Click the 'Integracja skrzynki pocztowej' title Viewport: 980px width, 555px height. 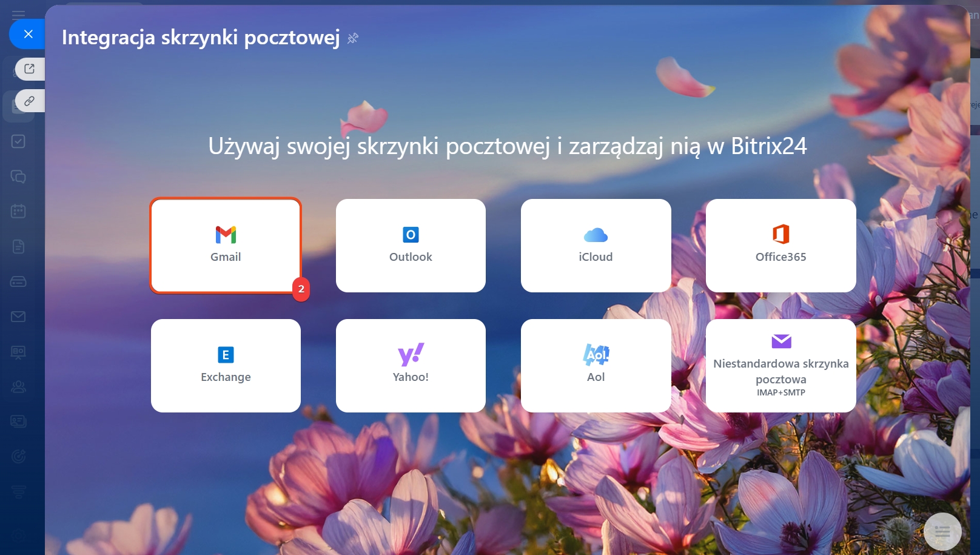201,38
